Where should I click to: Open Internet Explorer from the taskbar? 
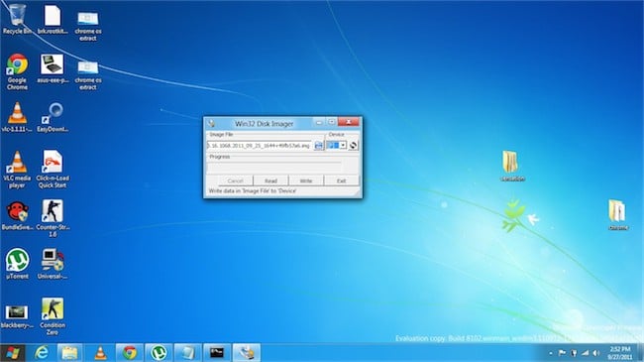[x=42, y=353]
